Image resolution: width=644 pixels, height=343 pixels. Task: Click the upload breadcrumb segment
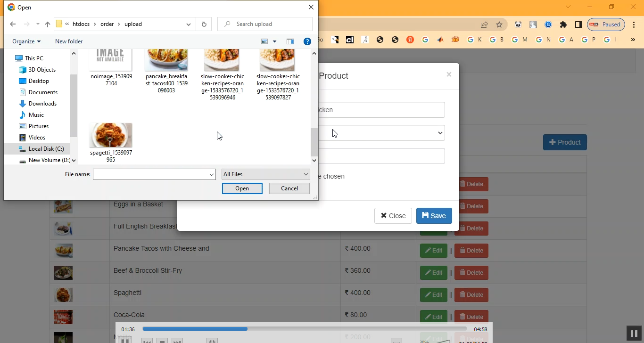[133, 24]
